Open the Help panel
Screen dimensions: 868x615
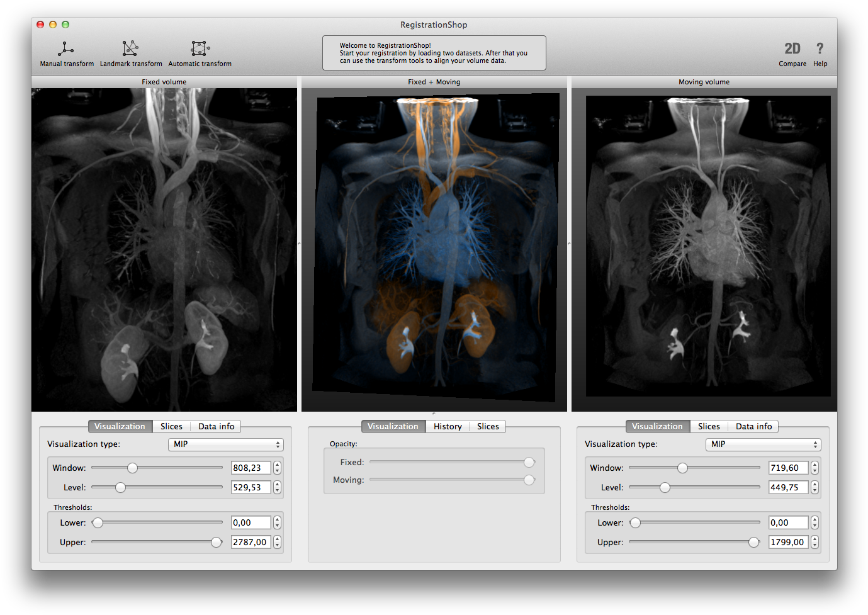(820, 54)
